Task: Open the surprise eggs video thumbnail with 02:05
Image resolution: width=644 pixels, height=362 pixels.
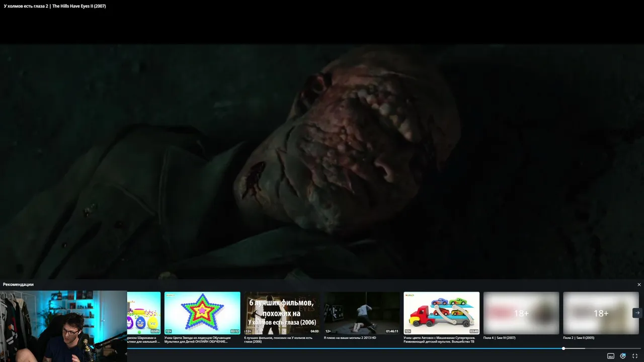Action: pyautogui.click(x=143, y=313)
